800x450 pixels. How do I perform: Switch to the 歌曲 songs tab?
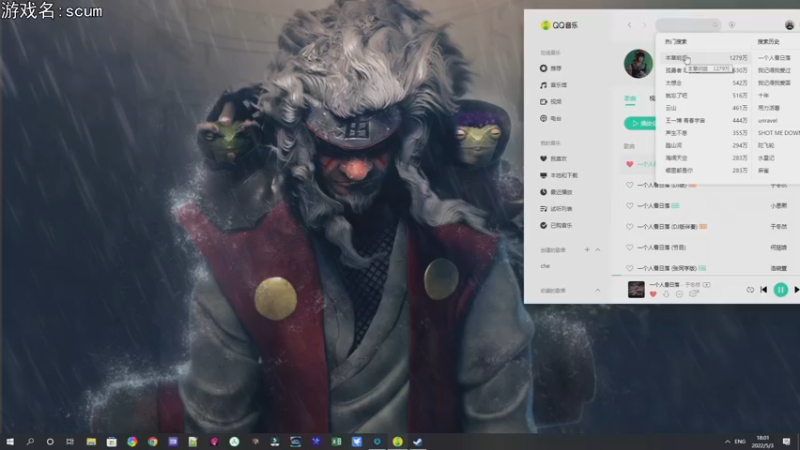(x=630, y=98)
